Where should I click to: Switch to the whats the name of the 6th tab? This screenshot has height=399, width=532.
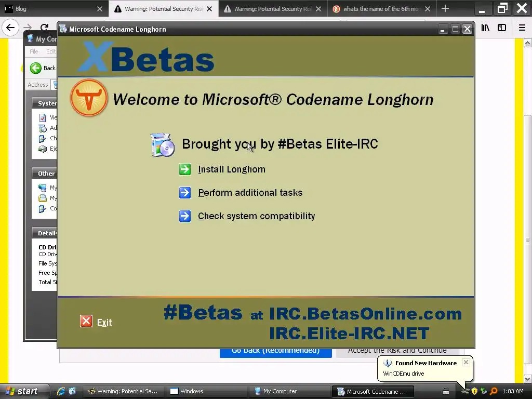(x=382, y=9)
